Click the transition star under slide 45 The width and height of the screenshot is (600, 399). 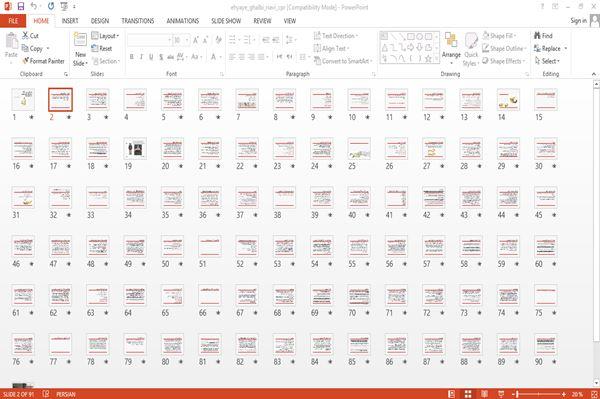tap(554, 215)
